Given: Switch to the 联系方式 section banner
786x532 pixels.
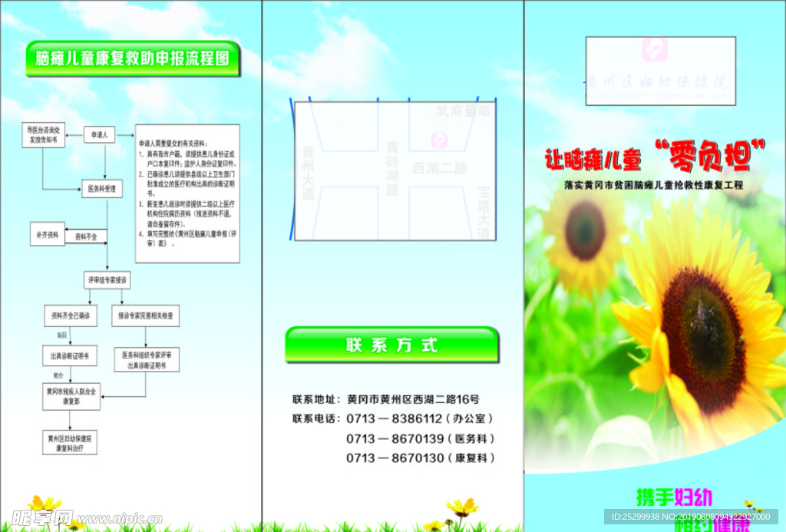Looking at the screenshot, I should point(393,345).
